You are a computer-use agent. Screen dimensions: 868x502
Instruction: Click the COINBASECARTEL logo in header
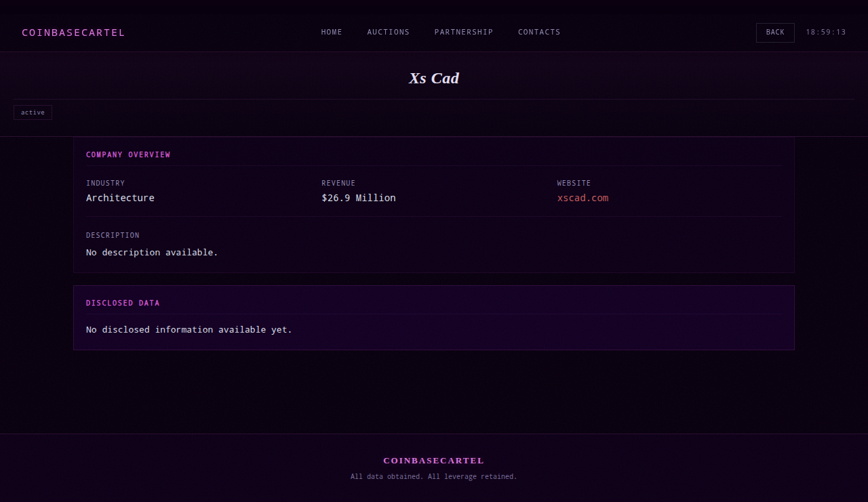coord(73,33)
